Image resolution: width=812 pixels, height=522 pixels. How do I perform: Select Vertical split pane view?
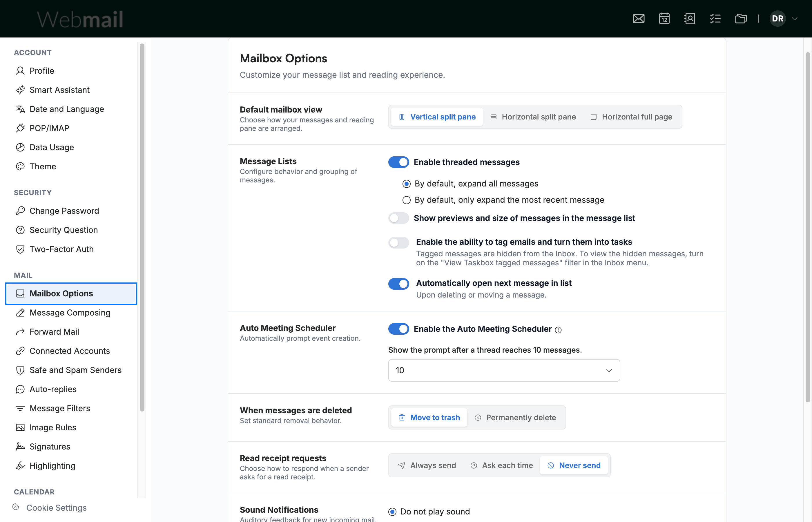tap(437, 117)
